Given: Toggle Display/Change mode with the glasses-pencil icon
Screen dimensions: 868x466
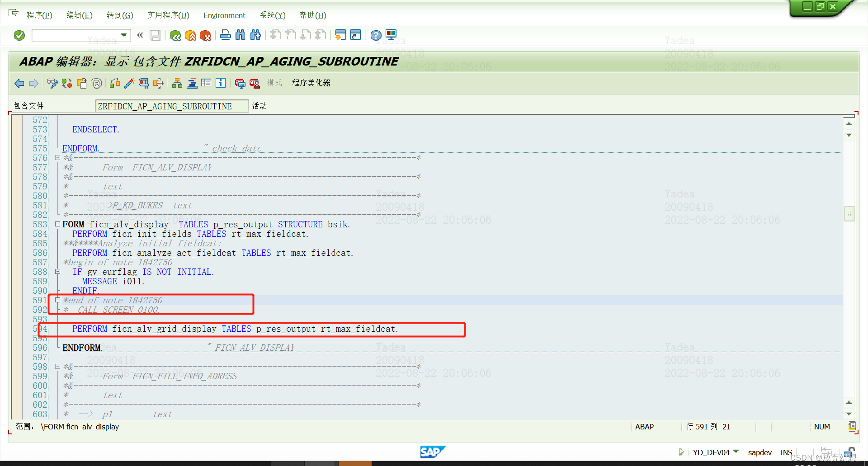Looking at the screenshot, I should [x=52, y=83].
